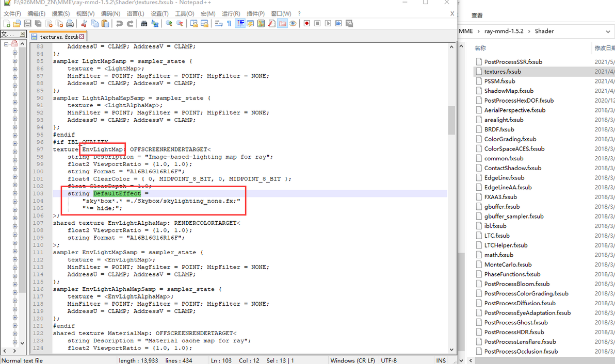Click editor vertical scrollbar down arrow
The image size is (615, 364).
point(451,350)
